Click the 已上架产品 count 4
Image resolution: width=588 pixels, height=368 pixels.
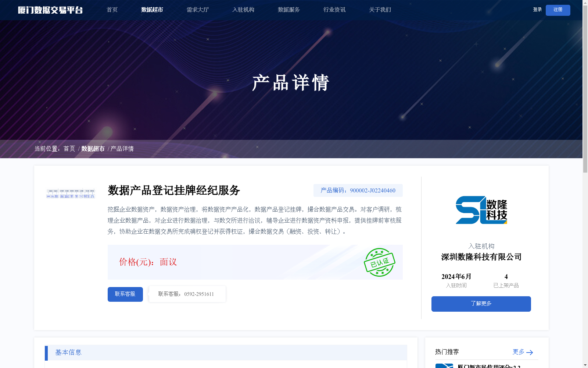pos(506,277)
